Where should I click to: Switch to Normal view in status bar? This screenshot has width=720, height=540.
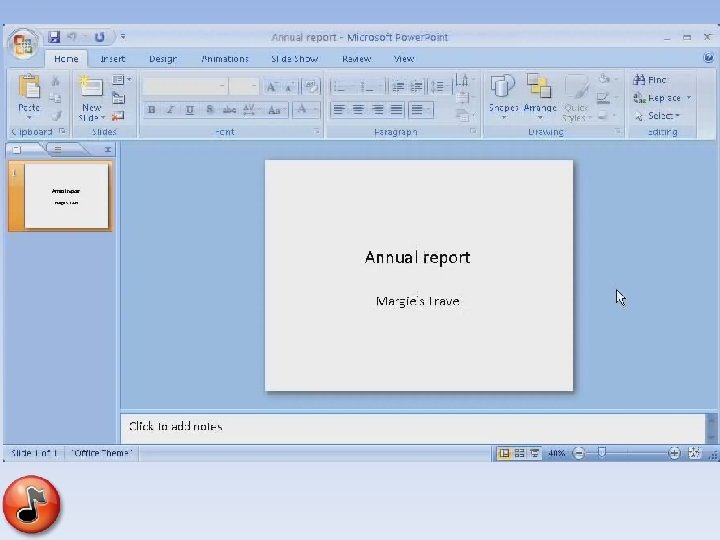pos(504,453)
